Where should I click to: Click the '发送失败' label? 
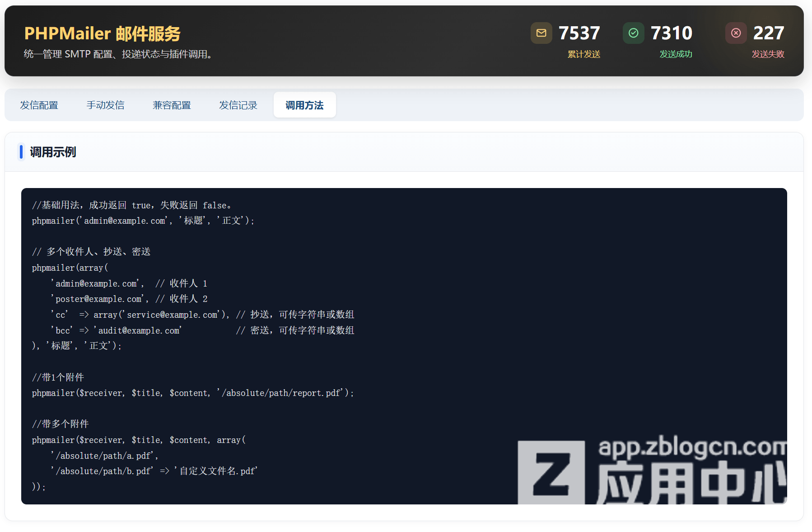pos(768,54)
